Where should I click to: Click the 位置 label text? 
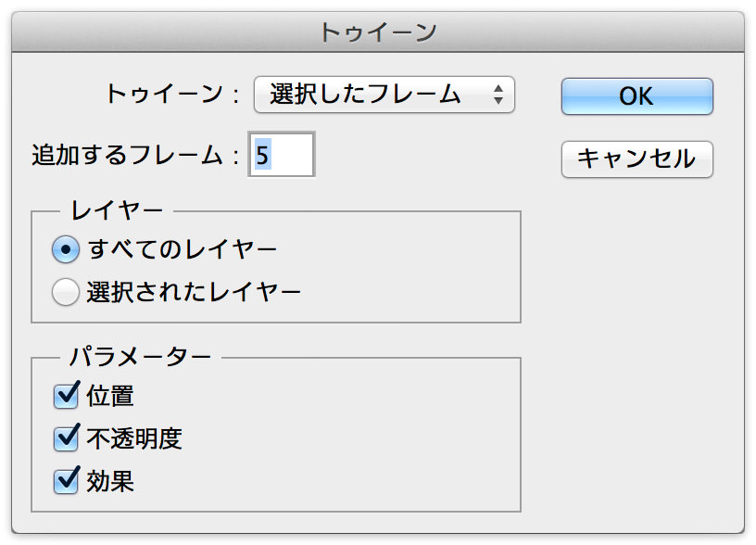click(x=110, y=396)
